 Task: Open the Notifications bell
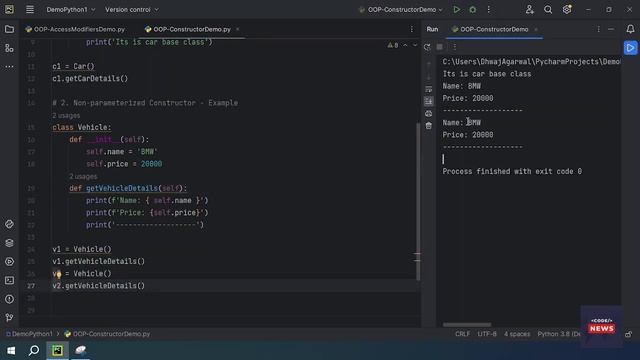point(630,29)
